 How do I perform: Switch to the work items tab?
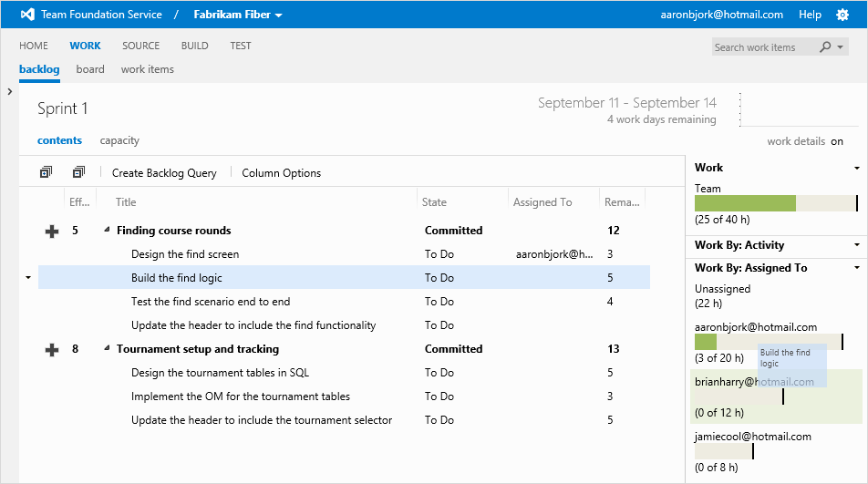click(x=148, y=69)
